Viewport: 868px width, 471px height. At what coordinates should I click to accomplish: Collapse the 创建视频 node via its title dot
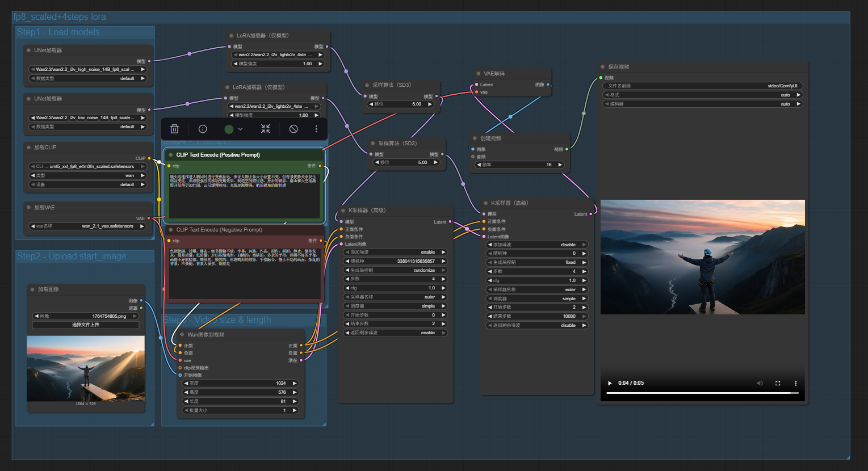475,138
